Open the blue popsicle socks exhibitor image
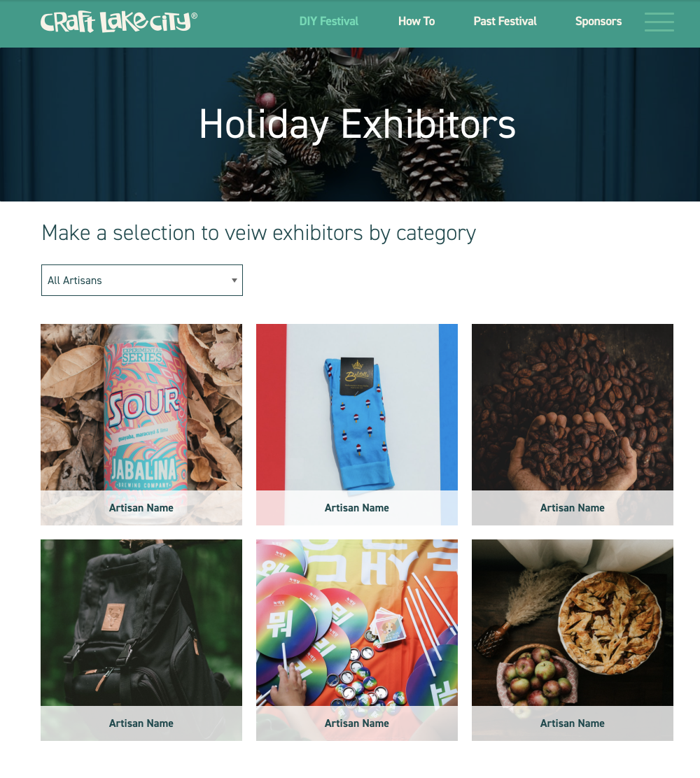This screenshot has width=700, height=778. click(357, 407)
